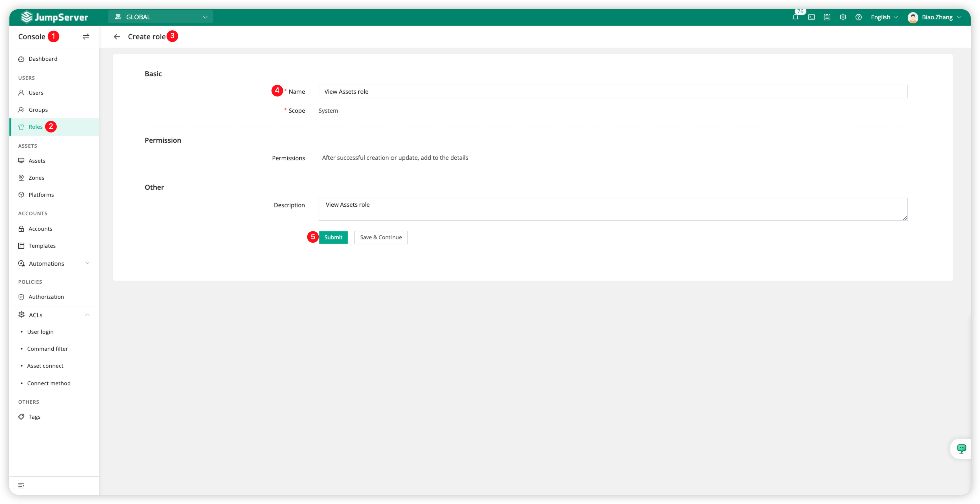Viewport: 980px width, 504px height.
Task: Open Command filter ACL page
Action: pos(54,349)
